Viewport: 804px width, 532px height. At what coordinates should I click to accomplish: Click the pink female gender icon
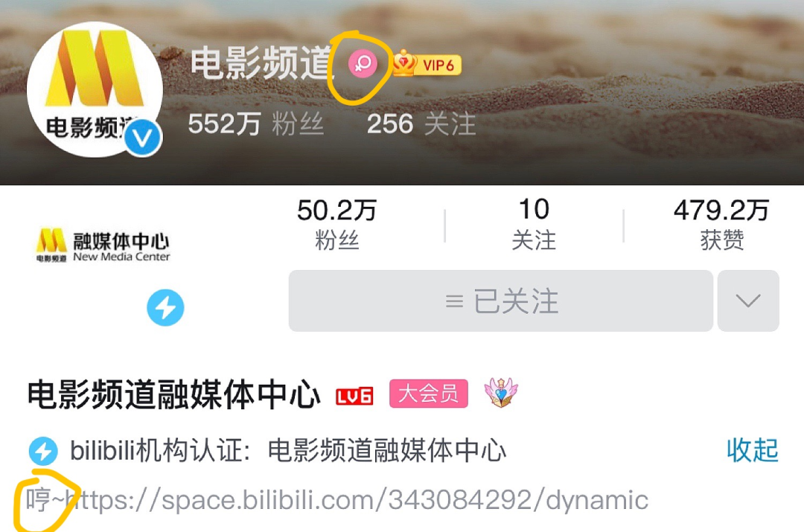[x=363, y=64]
